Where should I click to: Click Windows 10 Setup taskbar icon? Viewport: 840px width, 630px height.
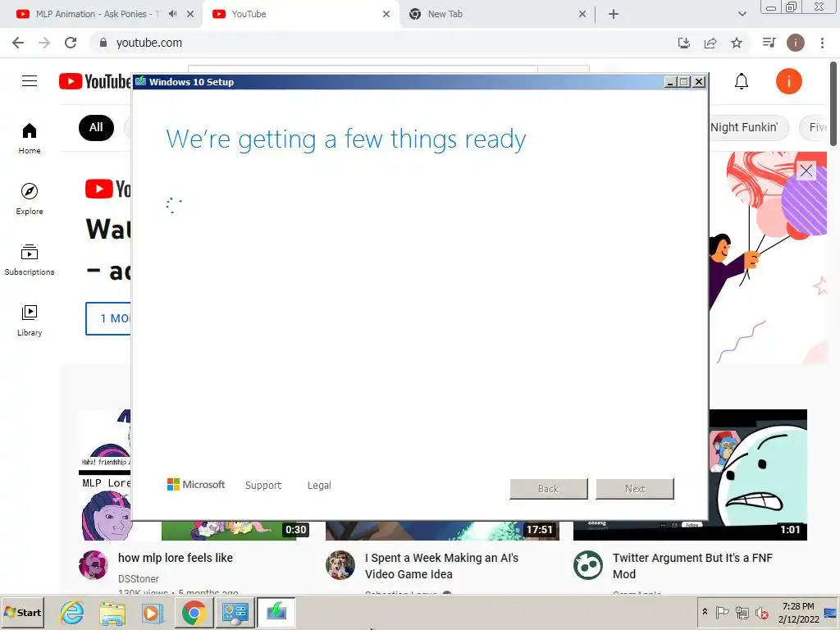[x=276, y=613]
